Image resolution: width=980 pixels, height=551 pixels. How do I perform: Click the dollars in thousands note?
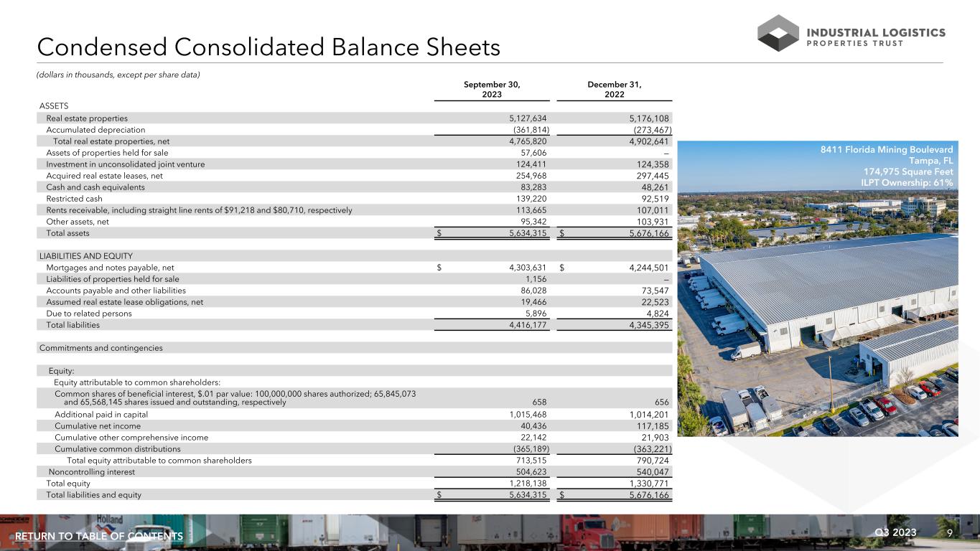click(118, 75)
